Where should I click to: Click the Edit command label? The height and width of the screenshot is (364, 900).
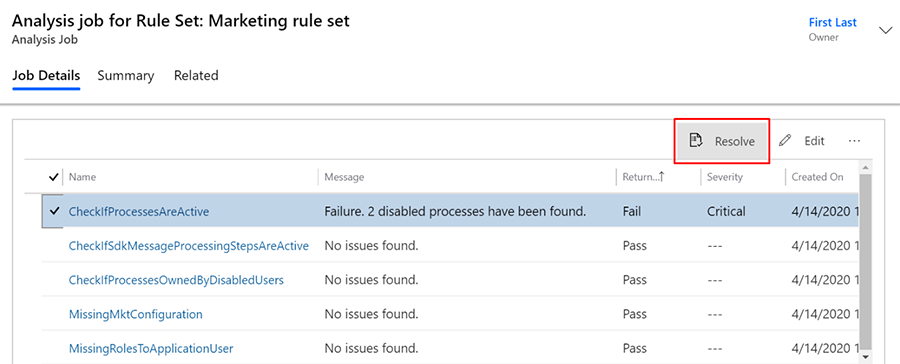(x=814, y=141)
